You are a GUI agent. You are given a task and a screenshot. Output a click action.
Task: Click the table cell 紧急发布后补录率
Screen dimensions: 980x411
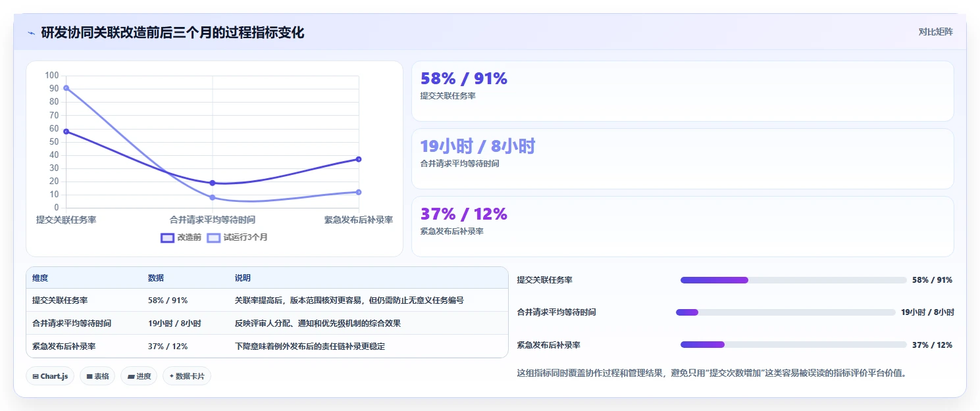64,346
